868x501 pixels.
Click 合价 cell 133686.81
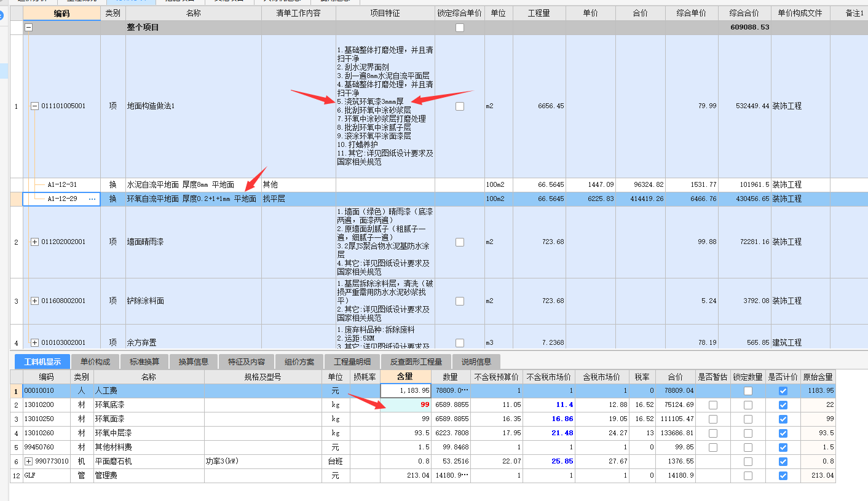pyautogui.click(x=676, y=433)
